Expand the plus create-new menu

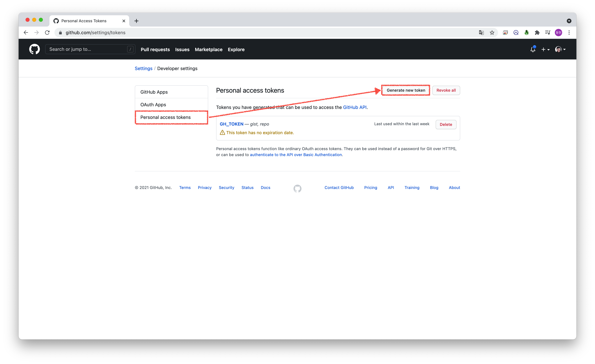[545, 49]
